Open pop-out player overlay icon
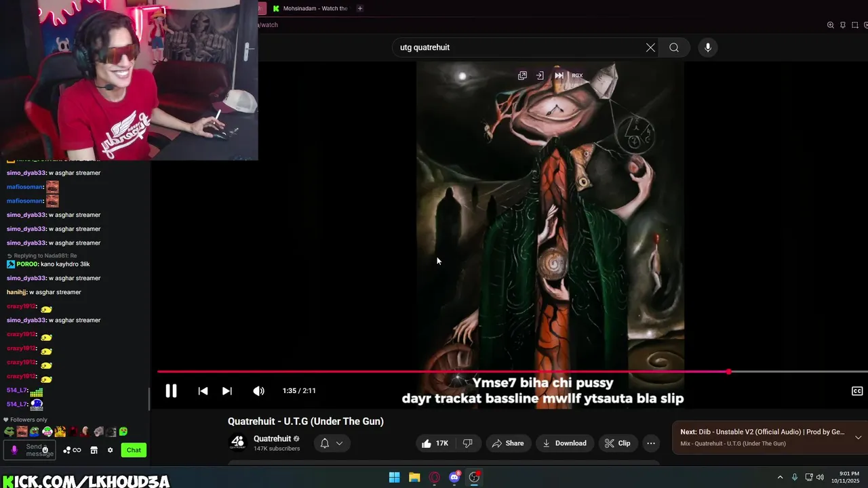 pyautogui.click(x=522, y=75)
